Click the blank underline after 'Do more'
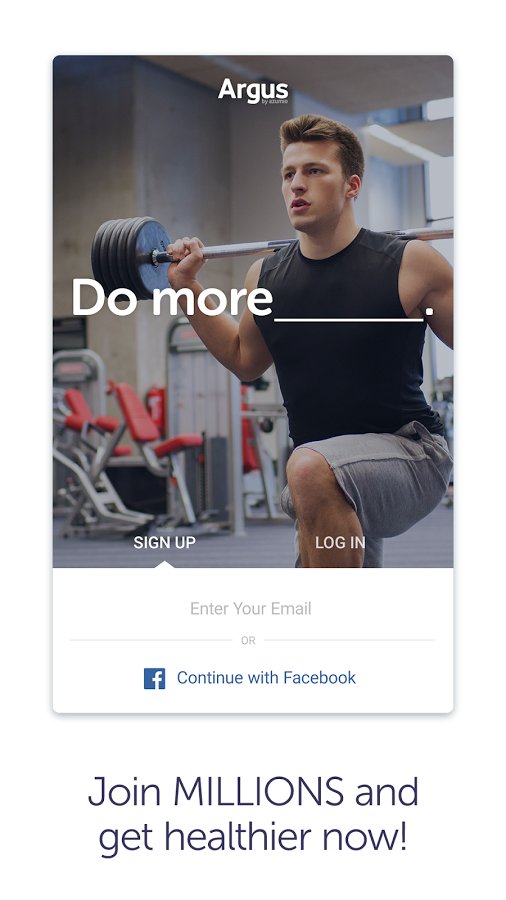Viewport: 506px width, 900px height. [x=349, y=319]
